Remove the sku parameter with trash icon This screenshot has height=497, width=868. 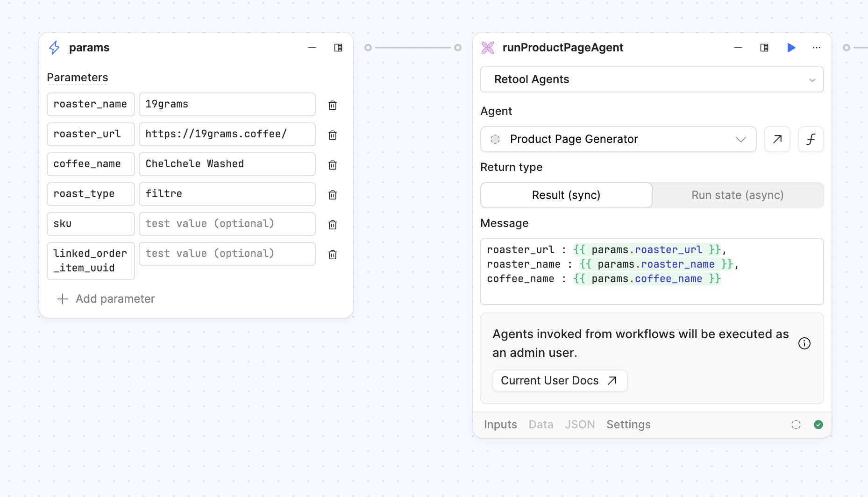(333, 225)
